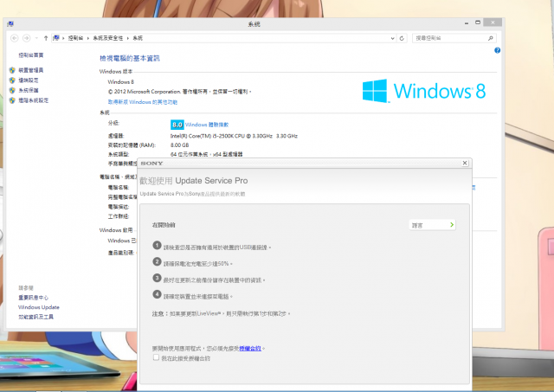Open 重要訊息中心 (Action Center)
The width and height of the screenshot is (554, 392).
[33, 298]
